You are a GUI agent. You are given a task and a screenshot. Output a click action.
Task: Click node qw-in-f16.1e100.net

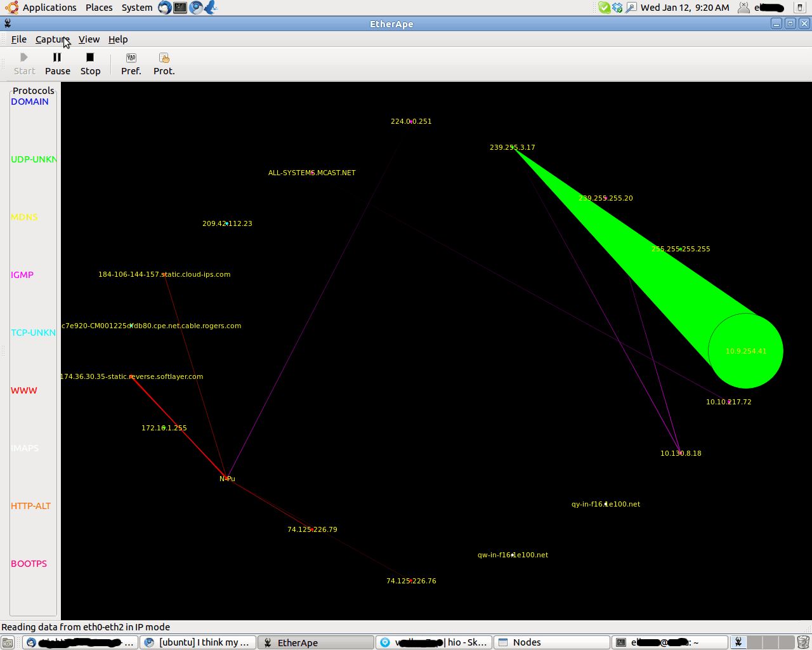[x=513, y=555]
